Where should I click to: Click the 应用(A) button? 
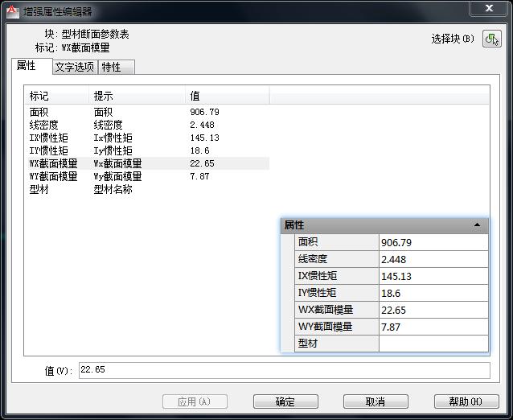[195, 401]
